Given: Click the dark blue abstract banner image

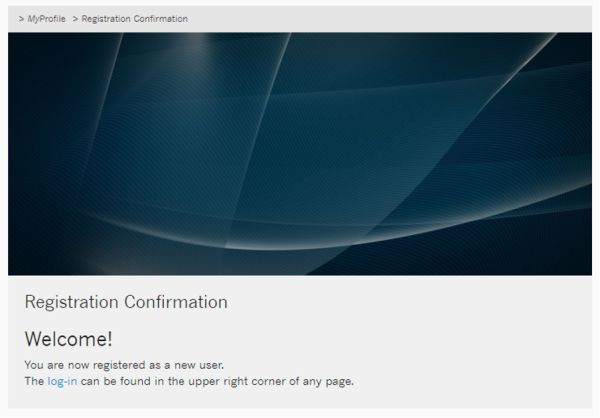Looking at the screenshot, I should (x=300, y=154).
